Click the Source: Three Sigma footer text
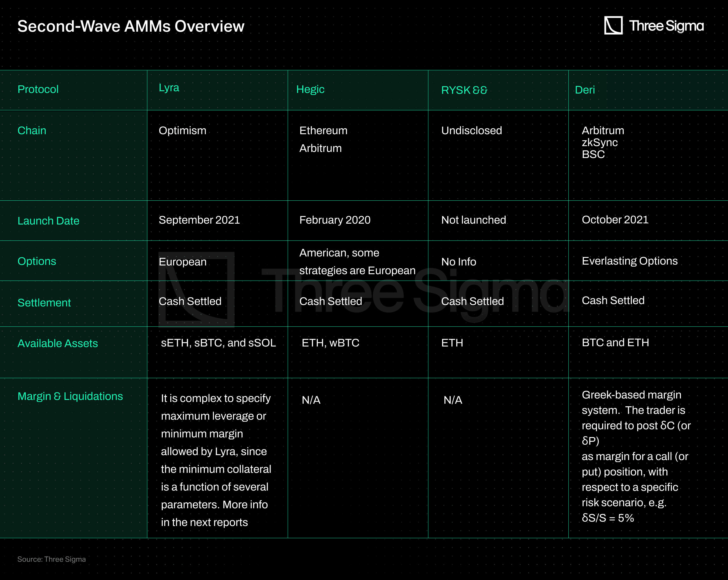Image resolution: width=728 pixels, height=580 pixels. pyautogui.click(x=51, y=559)
